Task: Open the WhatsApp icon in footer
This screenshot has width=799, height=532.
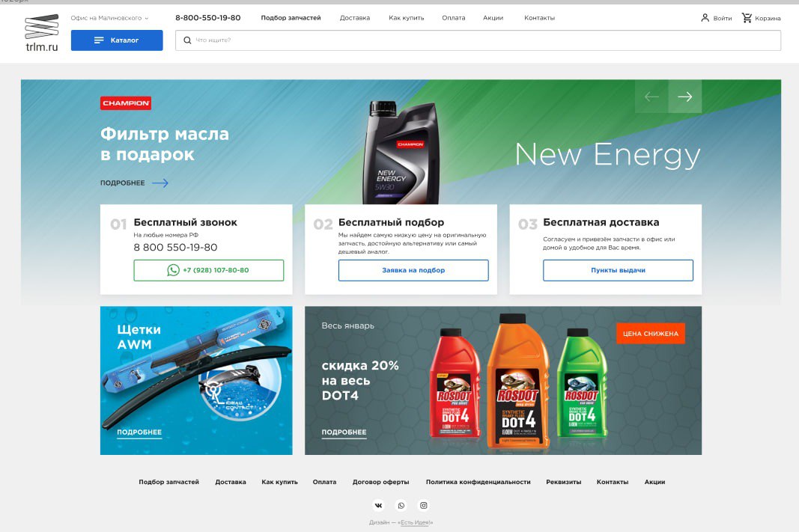Action: [401, 506]
